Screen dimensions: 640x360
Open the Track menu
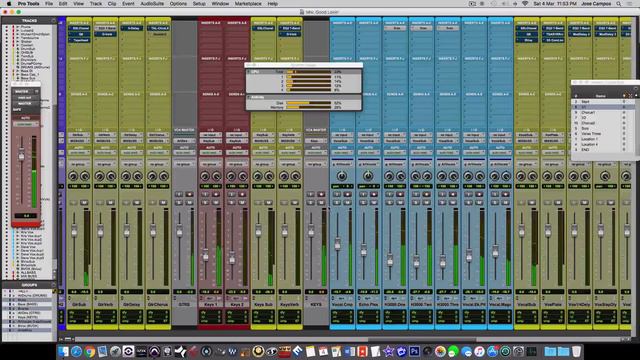[96, 4]
